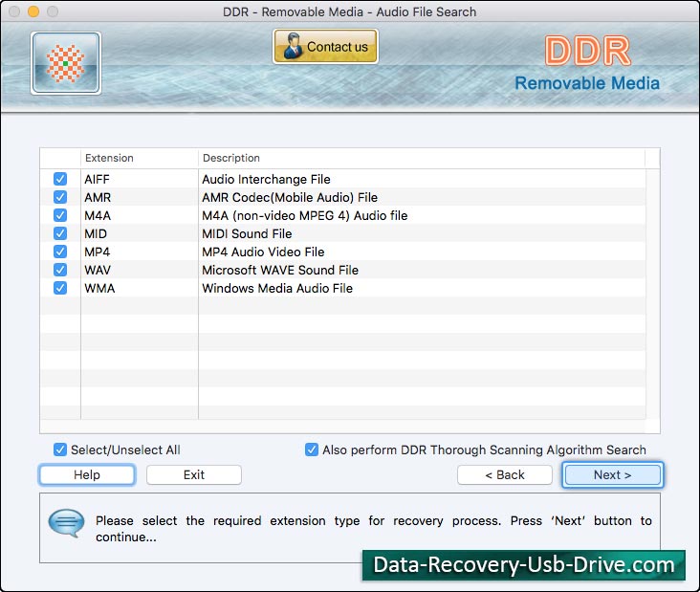Click 'M4A (non-video MPEG 4) Audio file'
The height and width of the screenshot is (592, 700).
pyautogui.click(x=305, y=215)
